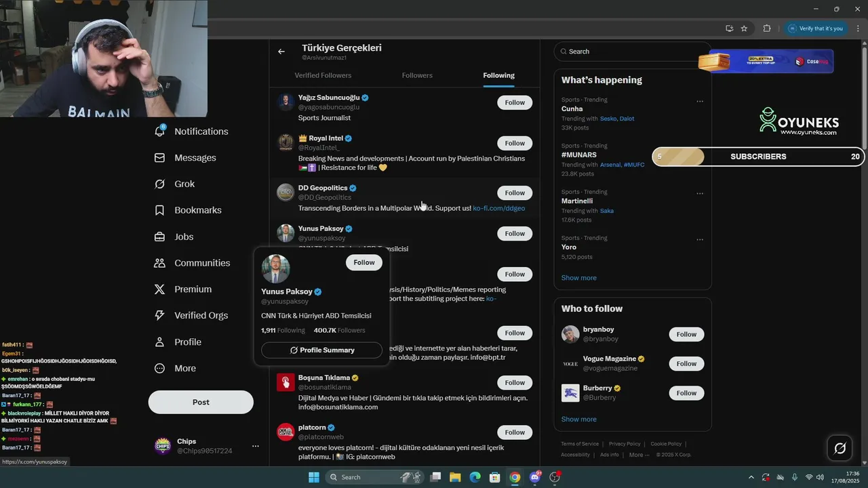868x488 pixels.
Task: Follow Boşuna Tıklama account
Action: (515, 382)
